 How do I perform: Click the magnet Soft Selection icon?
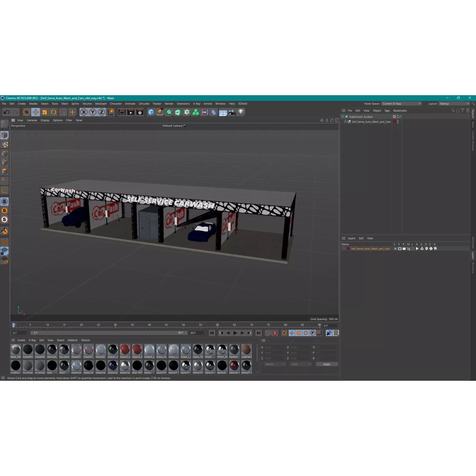pyautogui.click(x=4, y=231)
